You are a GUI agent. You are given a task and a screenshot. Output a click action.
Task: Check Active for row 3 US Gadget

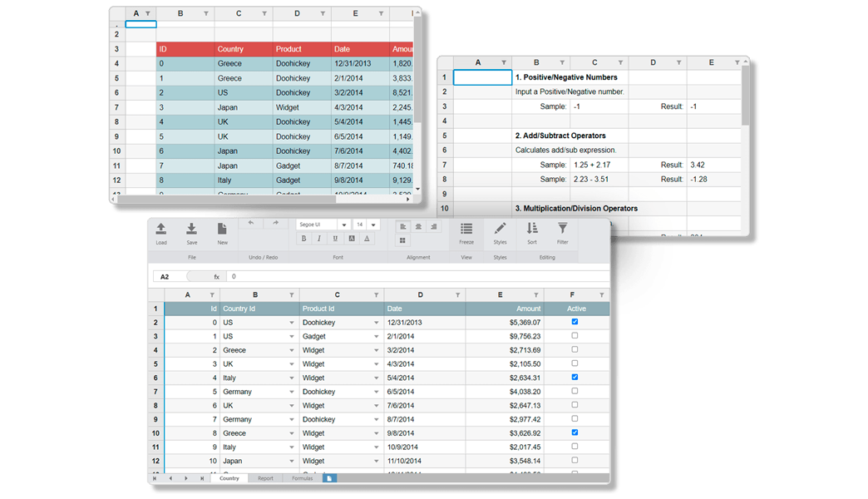click(x=575, y=336)
